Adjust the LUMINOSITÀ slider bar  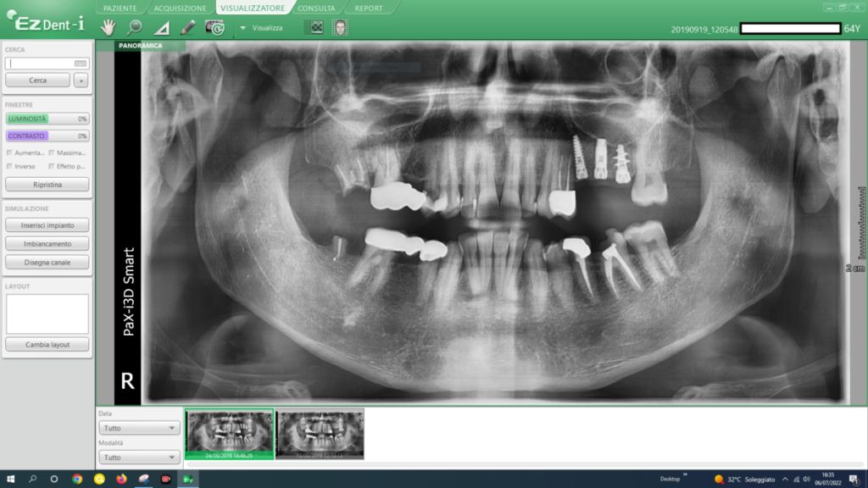click(x=47, y=119)
